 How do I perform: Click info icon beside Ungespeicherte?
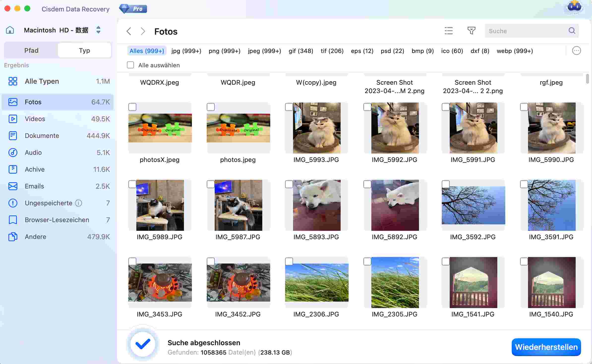(x=79, y=203)
